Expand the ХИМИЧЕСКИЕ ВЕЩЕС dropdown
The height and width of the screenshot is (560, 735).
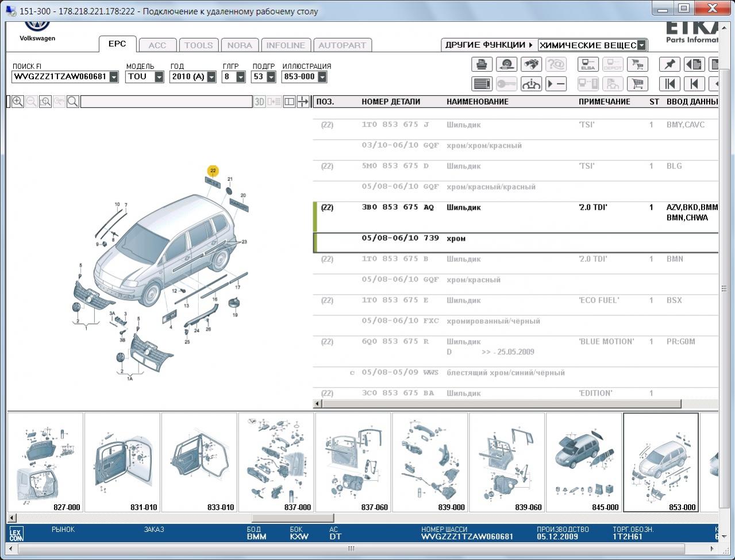[641, 45]
